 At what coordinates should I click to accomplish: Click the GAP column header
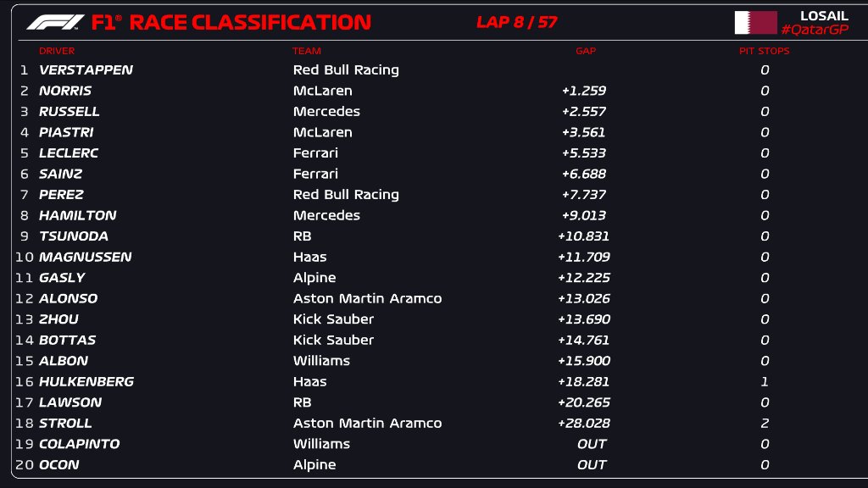tap(586, 51)
